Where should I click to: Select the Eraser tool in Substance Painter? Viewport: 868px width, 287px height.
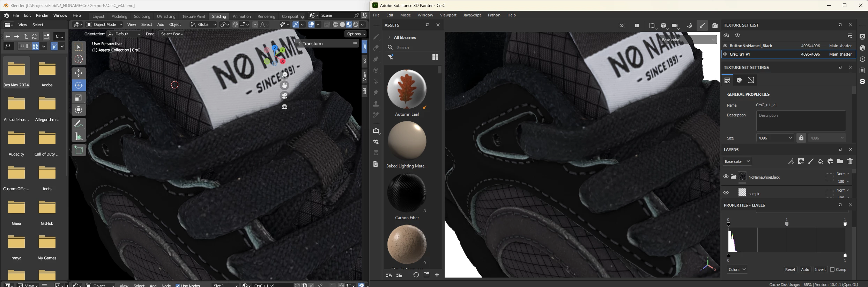click(376, 48)
